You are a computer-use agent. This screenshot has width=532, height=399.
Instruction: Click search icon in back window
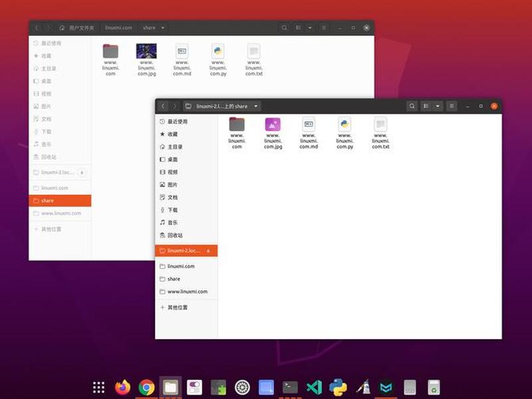285,28
